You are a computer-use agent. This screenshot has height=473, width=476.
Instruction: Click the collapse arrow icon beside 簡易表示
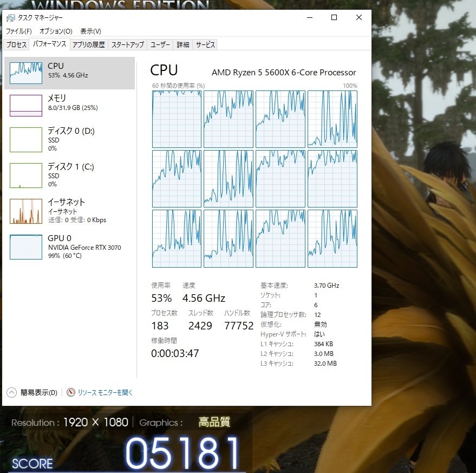coord(11,392)
